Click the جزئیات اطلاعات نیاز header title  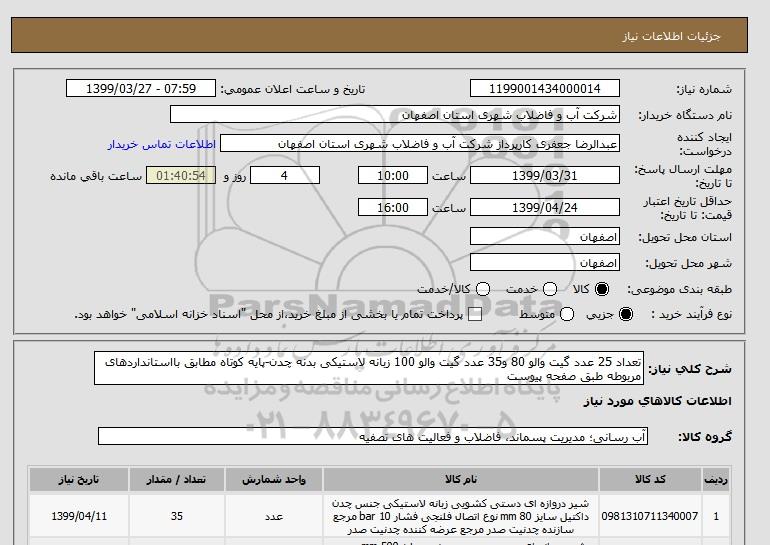pos(671,36)
